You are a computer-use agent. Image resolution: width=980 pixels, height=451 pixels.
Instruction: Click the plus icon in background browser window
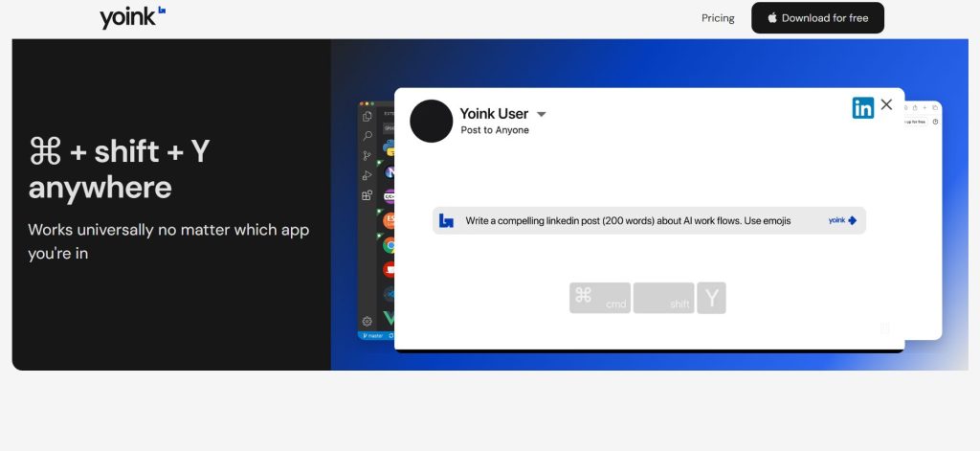pyautogui.click(x=925, y=107)
